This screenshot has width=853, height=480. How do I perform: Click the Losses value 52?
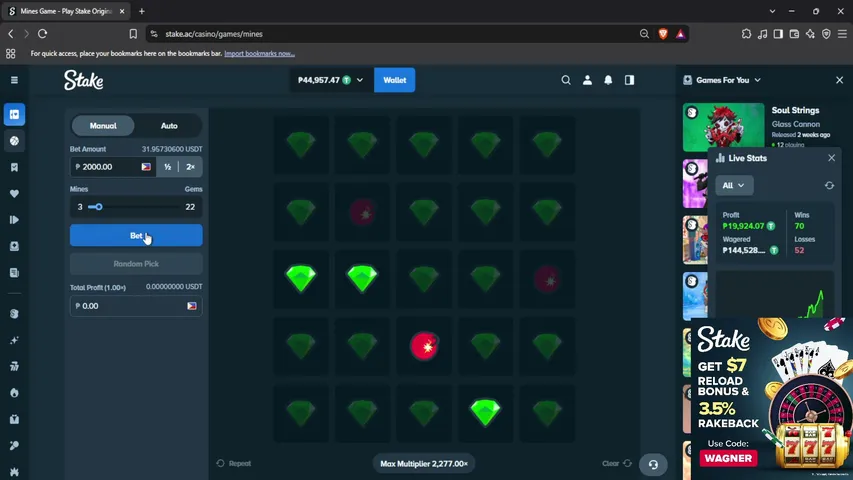(x=799, y=250)
